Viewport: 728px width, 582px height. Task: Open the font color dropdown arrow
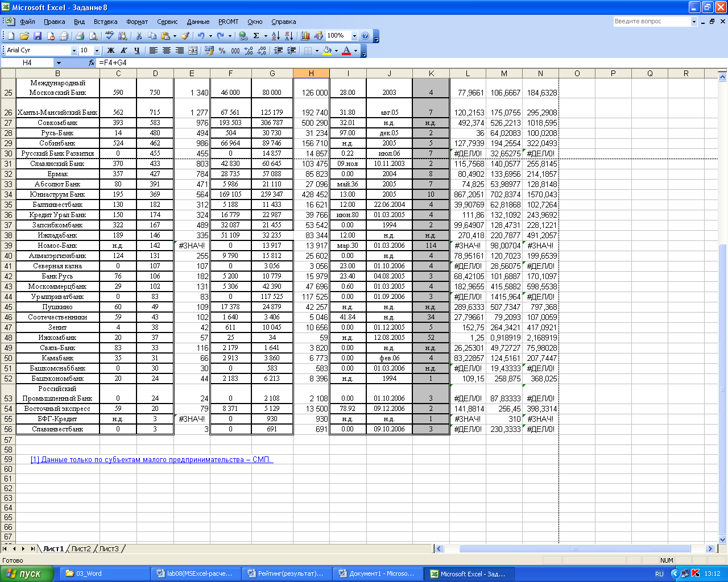tap(355, 51)
